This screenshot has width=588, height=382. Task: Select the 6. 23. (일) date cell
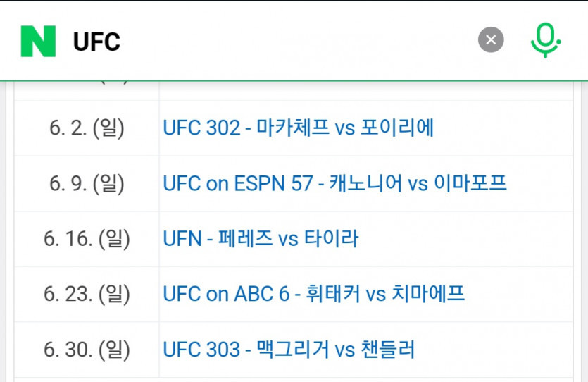[87, 293]
